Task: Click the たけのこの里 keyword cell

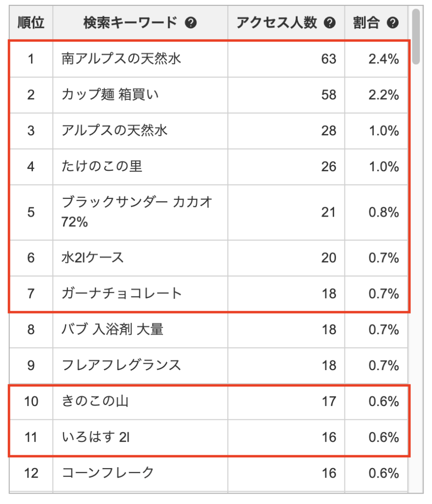Action: 102,166
